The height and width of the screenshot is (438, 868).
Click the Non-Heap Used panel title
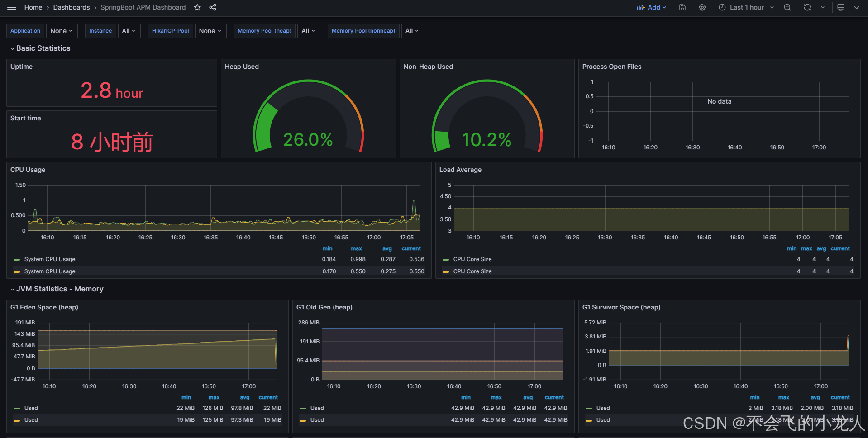[x=428, y=67]
